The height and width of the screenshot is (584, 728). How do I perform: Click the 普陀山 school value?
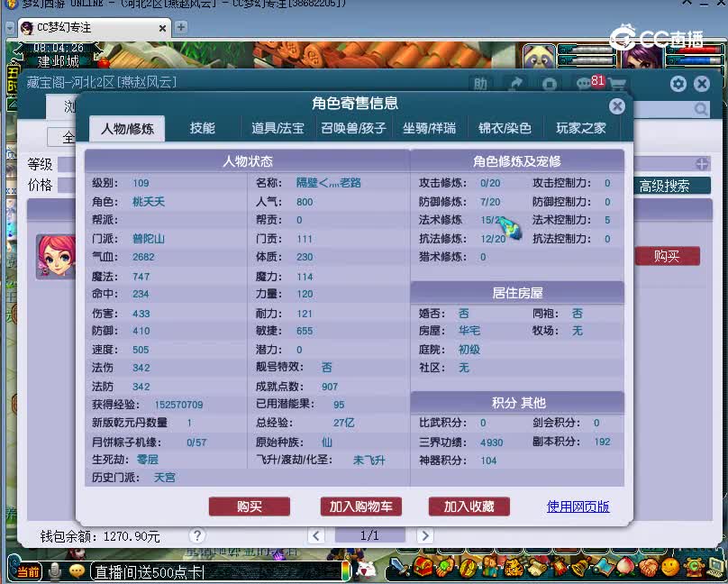[x=149, y=239]
